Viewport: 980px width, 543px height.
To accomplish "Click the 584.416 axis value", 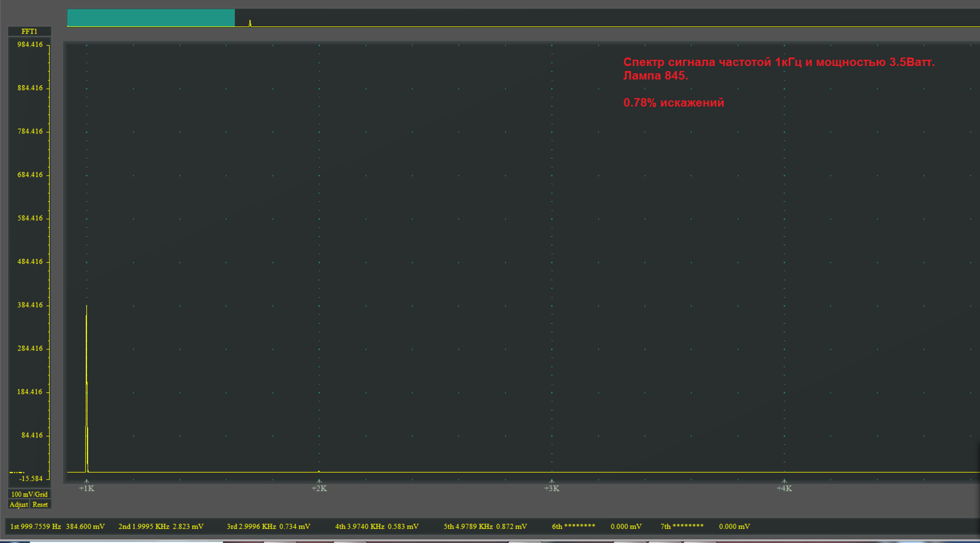I will tap(30, 219).
